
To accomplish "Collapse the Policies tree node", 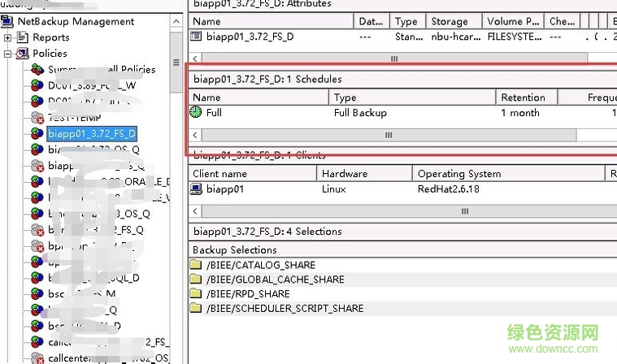I will [x=7, y=54].
